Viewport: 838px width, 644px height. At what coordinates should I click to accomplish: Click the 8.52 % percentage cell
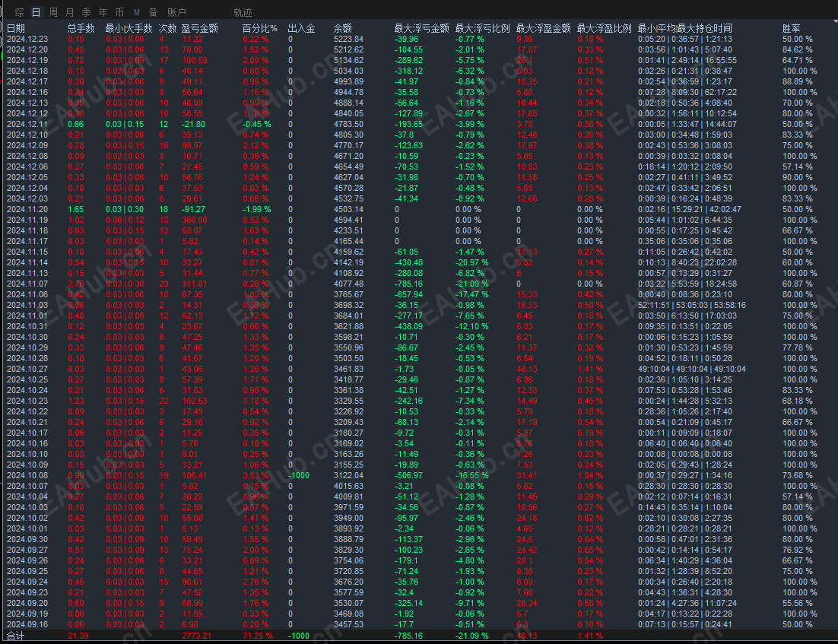pyautogui.click(x=256, y=220)
